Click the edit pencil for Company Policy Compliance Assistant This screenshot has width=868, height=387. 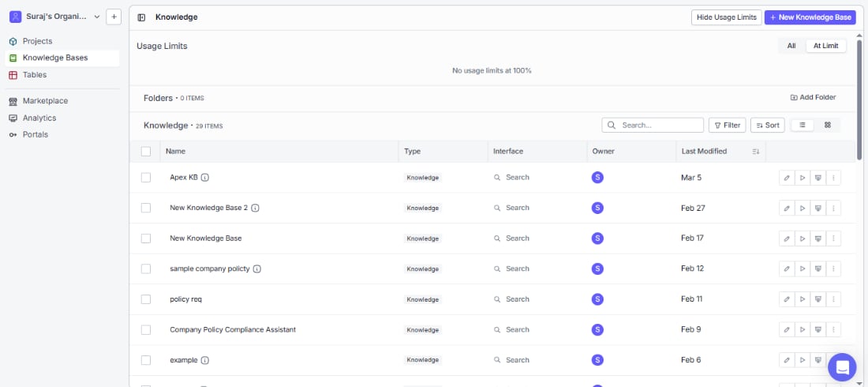point(786,329)
